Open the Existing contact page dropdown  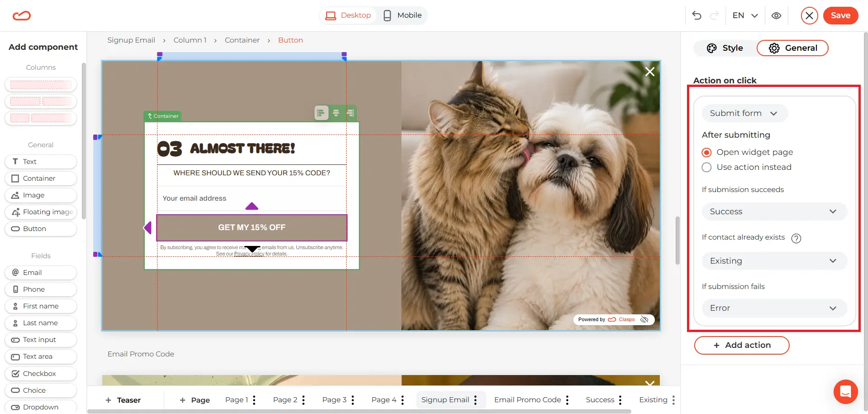[774, 261]
